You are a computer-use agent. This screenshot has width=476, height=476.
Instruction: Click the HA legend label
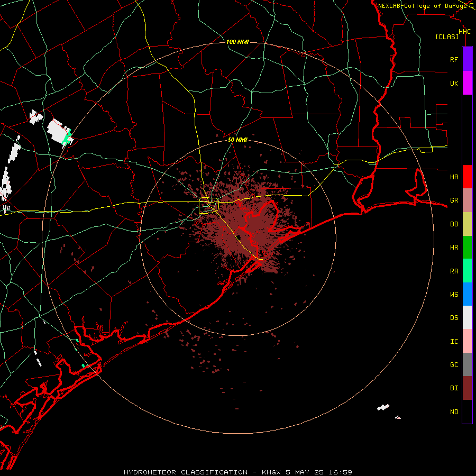tap(454, 177)
